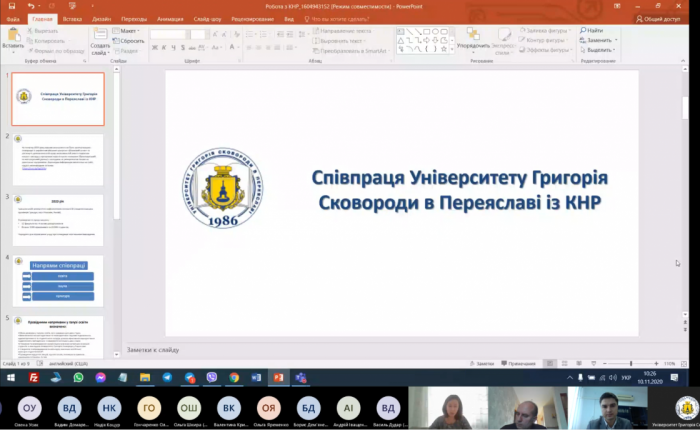Image resolution: width=700 pixels, height=430 pixels.
Task: Undo the last action
Action: pos(31,6)
